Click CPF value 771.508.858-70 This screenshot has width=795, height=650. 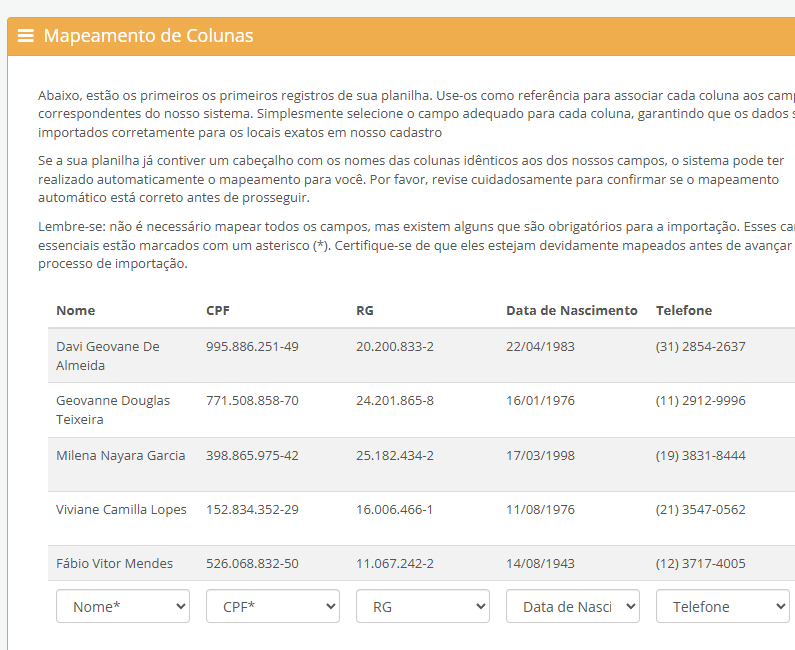point(252,401)
